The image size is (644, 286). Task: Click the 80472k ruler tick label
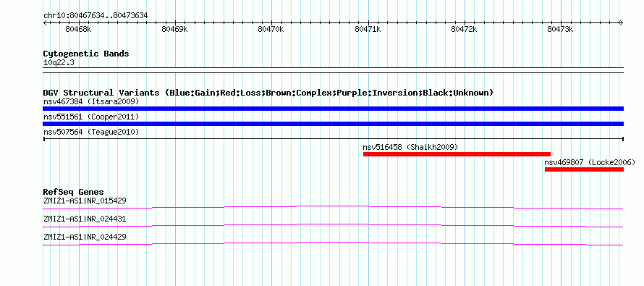point(464,29)
